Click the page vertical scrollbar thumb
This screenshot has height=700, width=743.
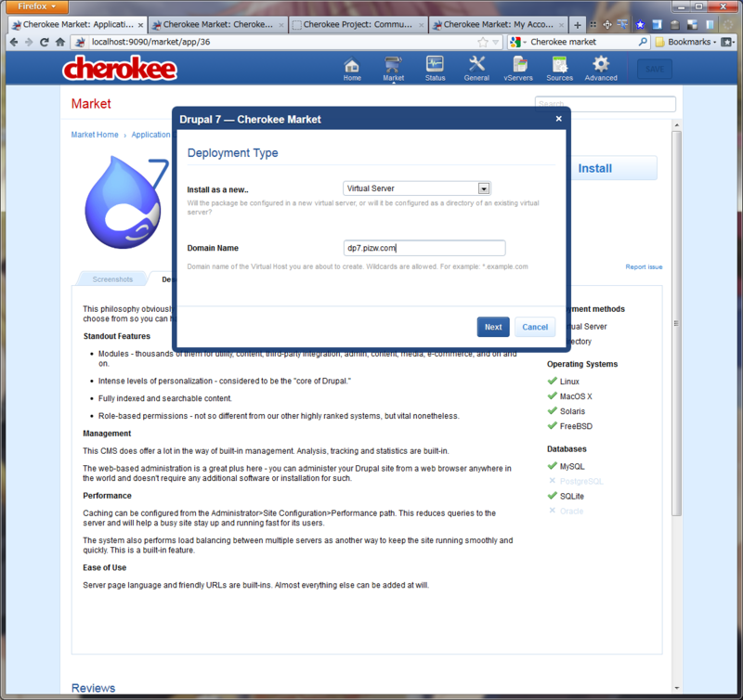point(676,322)
